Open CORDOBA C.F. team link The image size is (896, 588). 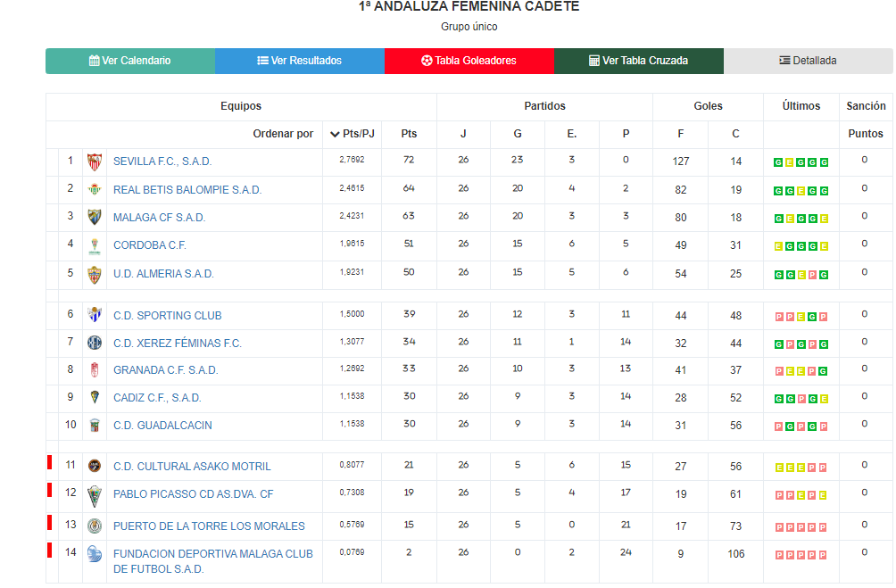[x=150, y=245]
